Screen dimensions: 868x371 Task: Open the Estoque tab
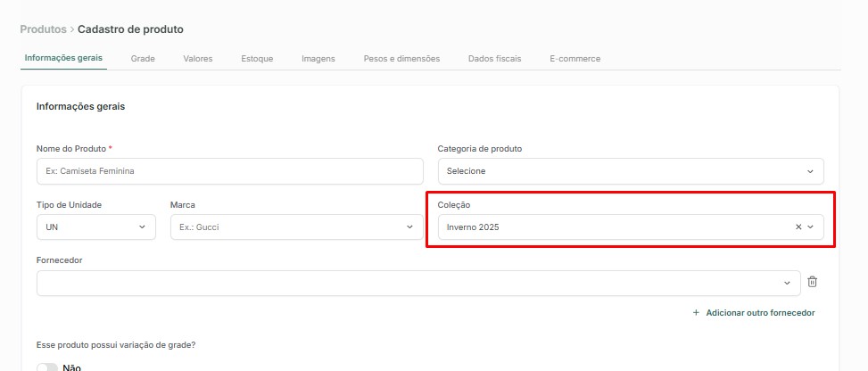tap(257, 59)
